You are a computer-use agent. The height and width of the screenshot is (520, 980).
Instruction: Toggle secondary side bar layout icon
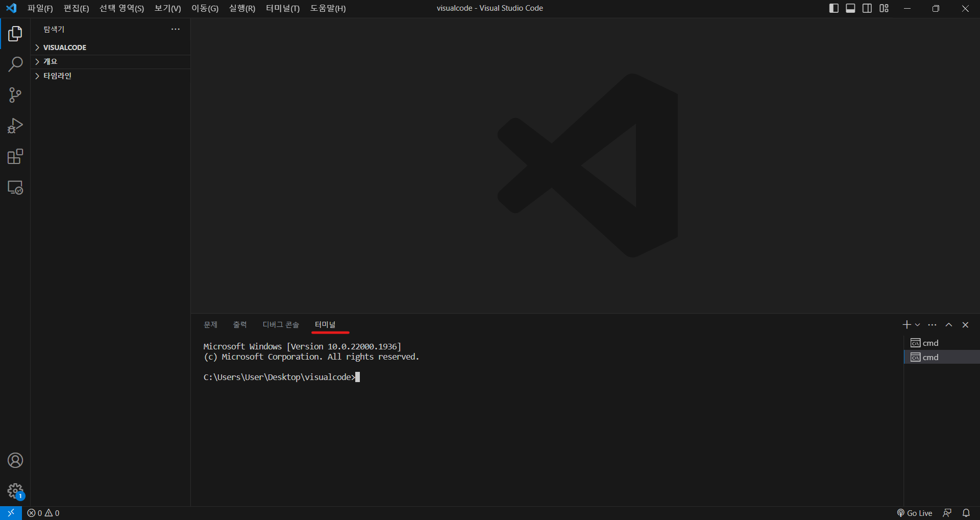coord(867,8)
